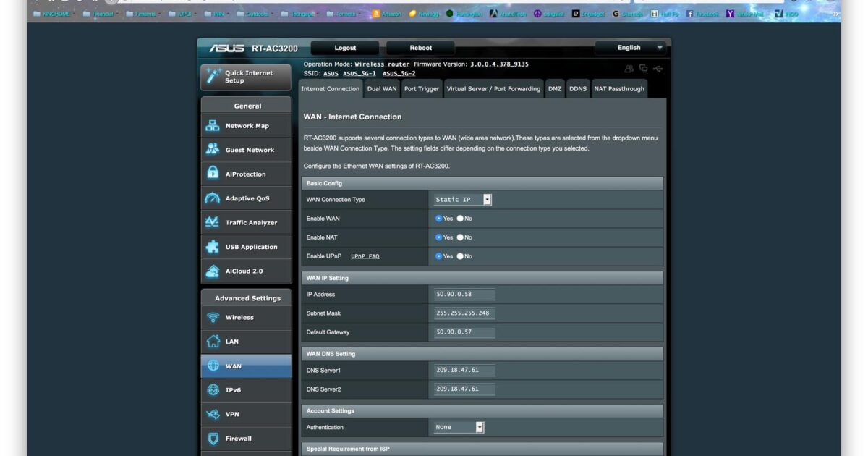
Task: Click the guest users status icon in header
Action: coord(629,69)
